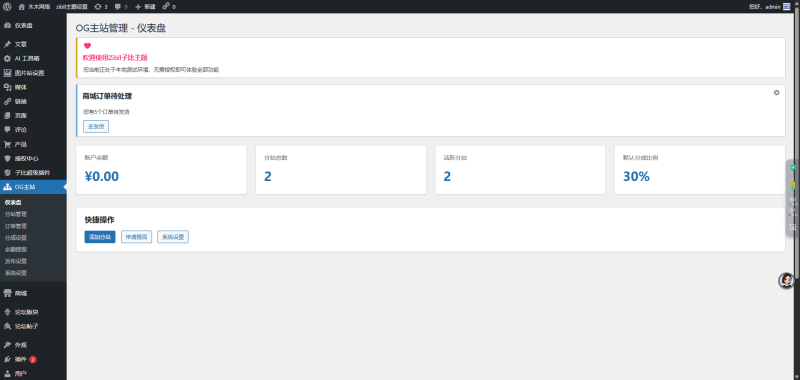
Task: Open the comments bubble icon in admin bar
Action: 121,7
